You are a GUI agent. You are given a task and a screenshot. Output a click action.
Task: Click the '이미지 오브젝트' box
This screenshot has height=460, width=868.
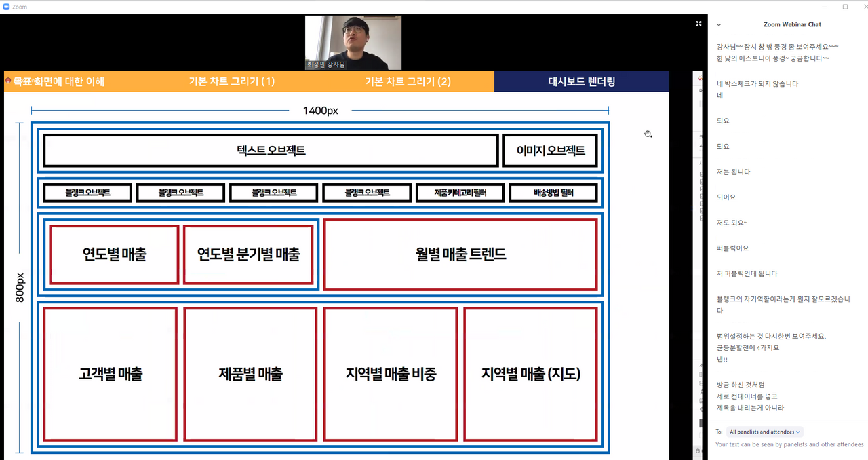(550, 151)
